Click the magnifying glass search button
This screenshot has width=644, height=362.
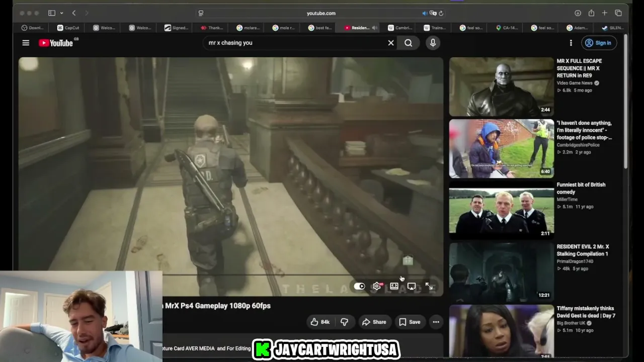coord(408,43)
